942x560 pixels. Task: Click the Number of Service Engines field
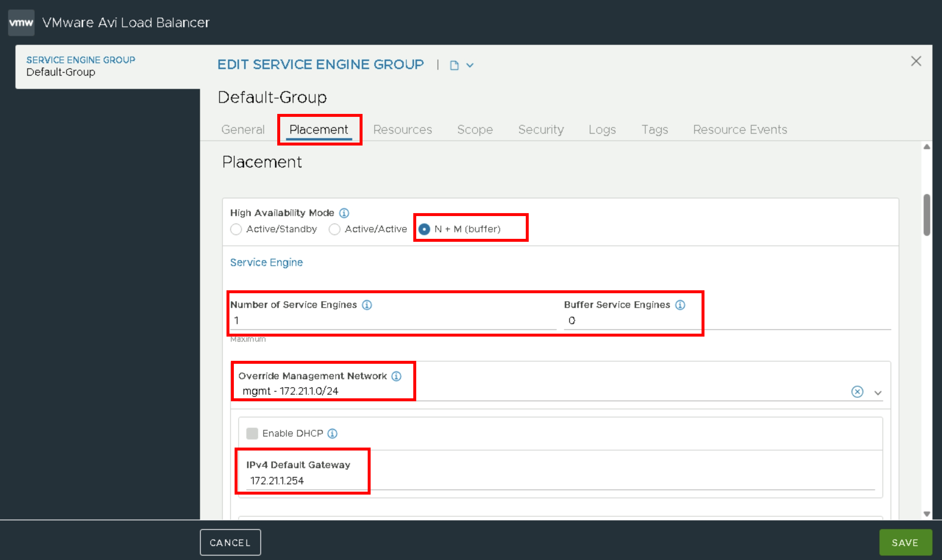coord(393,321)
